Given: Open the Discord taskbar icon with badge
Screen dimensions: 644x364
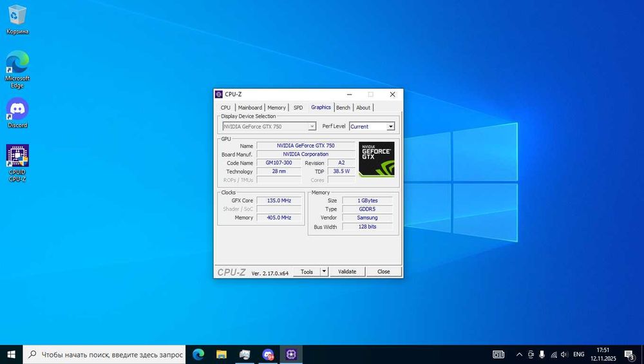Looking at the screenshot, I should pos(268,354).
